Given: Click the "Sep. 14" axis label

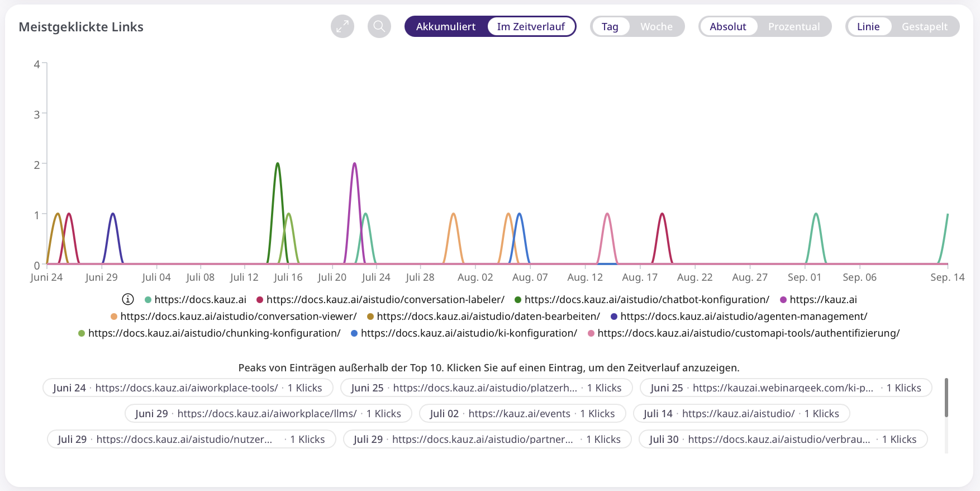Looking at the screenshot, I should [948, 277].
